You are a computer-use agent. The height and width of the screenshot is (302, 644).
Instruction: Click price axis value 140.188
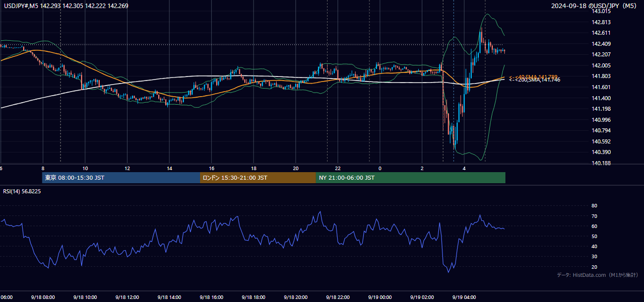(x=601, y=163)
